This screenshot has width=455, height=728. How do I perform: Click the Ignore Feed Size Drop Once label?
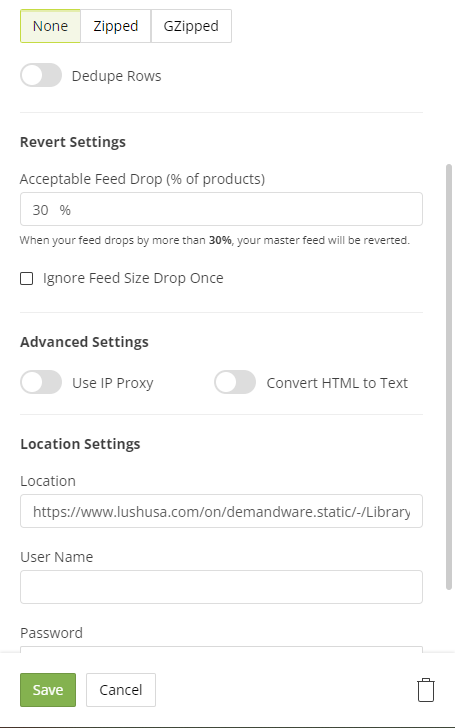click(133, 278)
